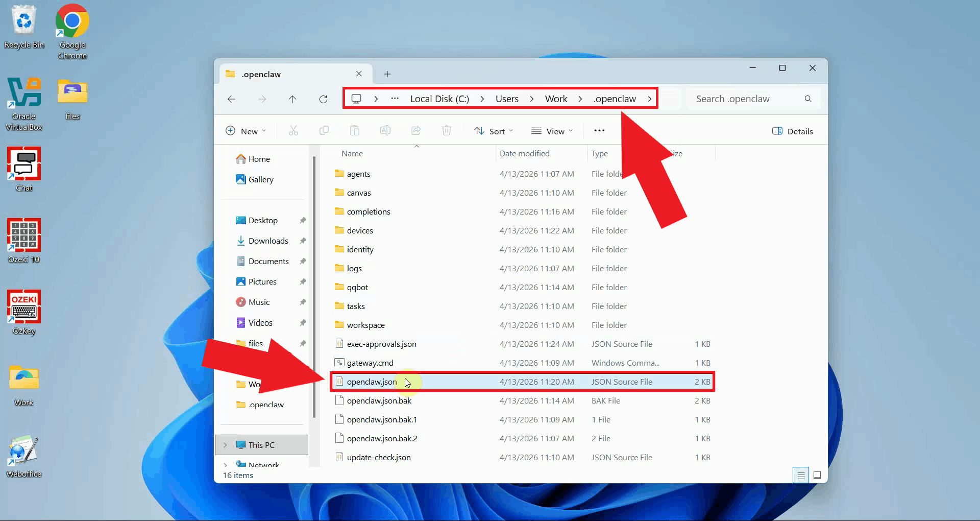Image resolution: width=980 pixels, height=521 pixels.
Task: Launch the Chat desktop shortcut
Action: pos(24,170)
